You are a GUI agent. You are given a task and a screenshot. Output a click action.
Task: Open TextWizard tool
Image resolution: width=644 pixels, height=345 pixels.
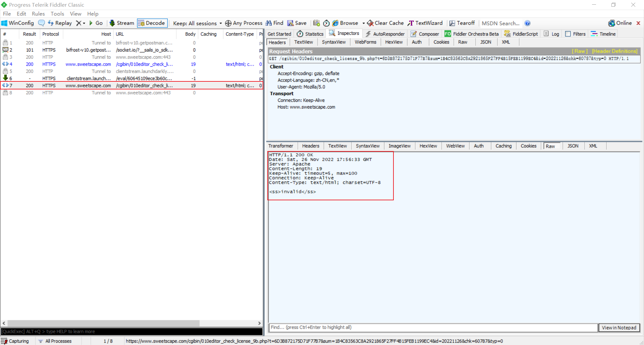tap(425, 23)
